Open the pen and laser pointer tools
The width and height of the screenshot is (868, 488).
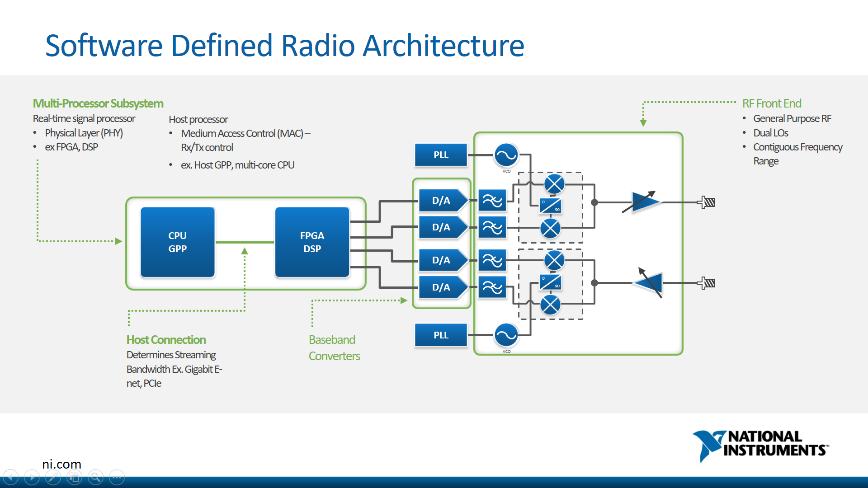53,477
